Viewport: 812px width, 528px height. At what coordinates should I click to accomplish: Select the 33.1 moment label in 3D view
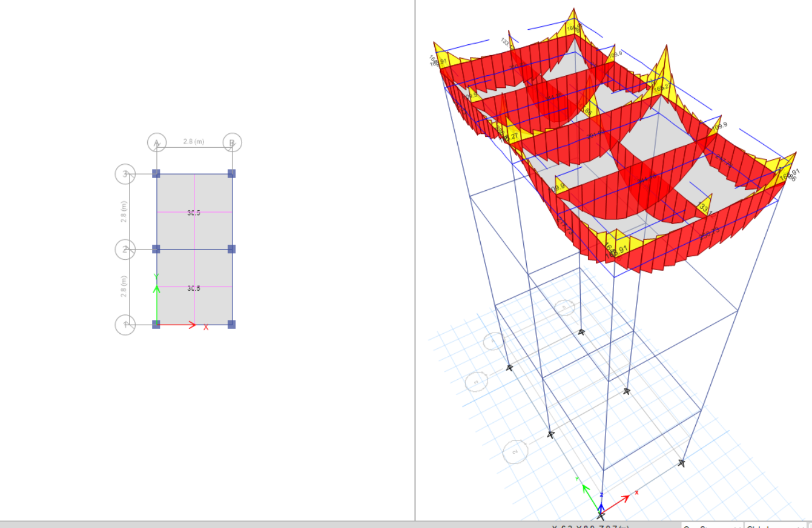click(x=705, y=209)
